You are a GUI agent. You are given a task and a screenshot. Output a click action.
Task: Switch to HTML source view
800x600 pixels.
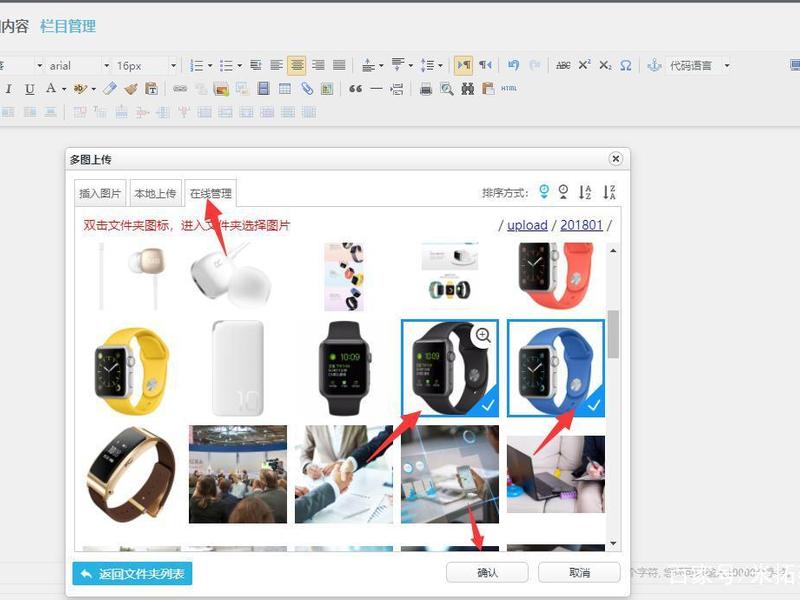pos(509,89)
